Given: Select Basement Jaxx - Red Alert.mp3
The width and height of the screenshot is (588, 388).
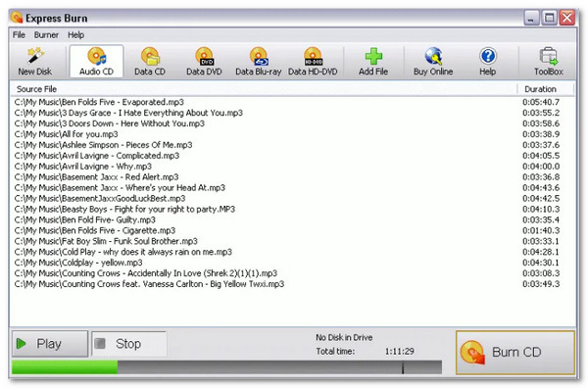Looking at the screenshot, I should [x=96, y=177].
